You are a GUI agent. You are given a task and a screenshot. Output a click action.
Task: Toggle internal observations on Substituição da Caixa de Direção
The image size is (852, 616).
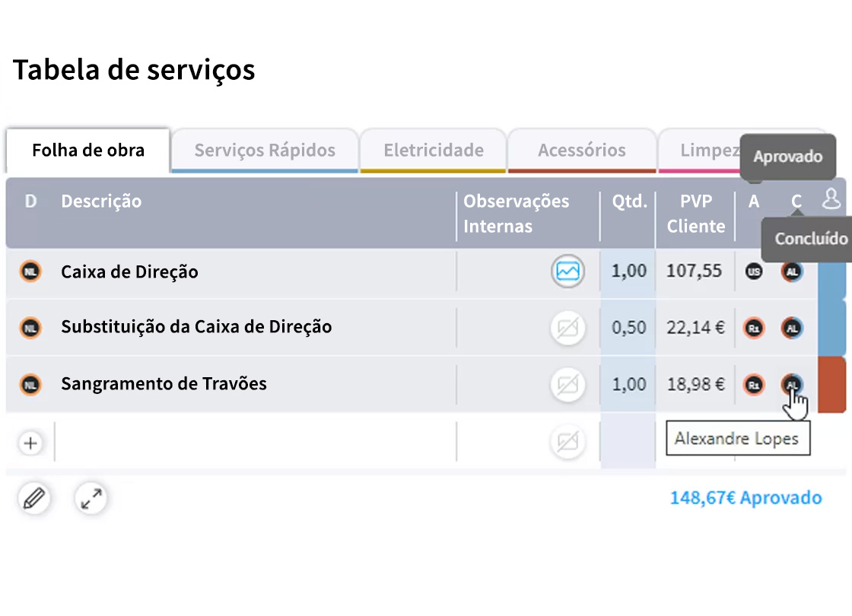click(x=567, y=328)
